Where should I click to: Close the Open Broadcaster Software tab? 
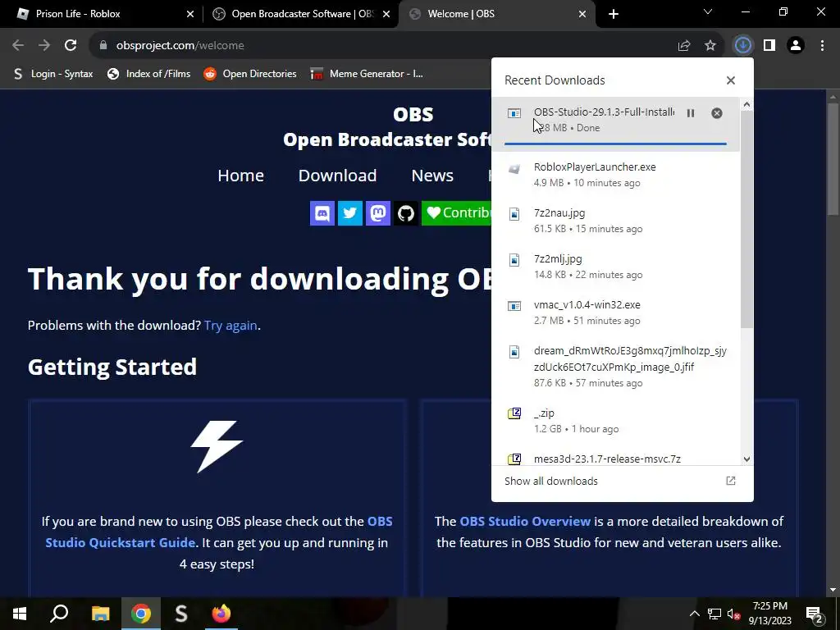[386, 14]
